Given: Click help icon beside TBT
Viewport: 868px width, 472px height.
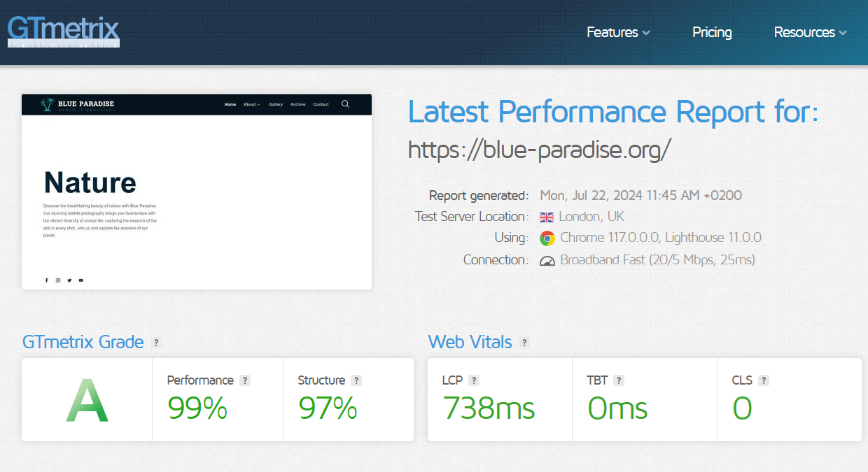Looking at the screenshot, I should 619,380.
